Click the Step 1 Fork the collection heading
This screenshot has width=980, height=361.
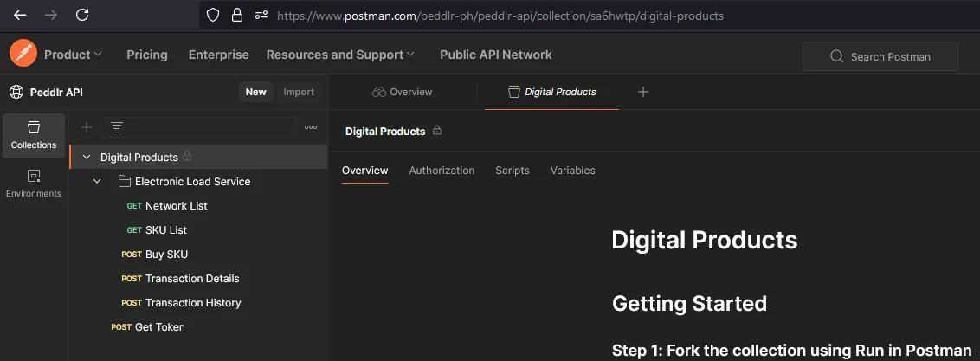coord(792,350)
